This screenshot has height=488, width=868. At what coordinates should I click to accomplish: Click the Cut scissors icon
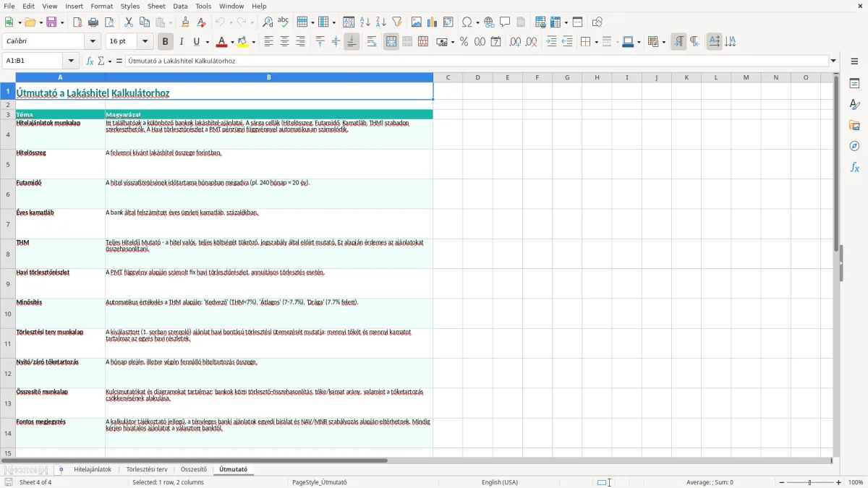point(129,22)
